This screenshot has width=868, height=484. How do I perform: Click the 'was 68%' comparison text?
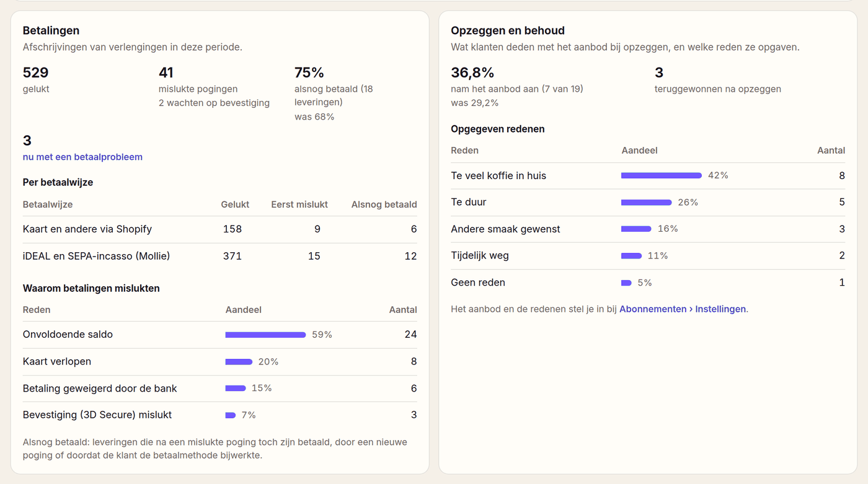coord(314,117)
